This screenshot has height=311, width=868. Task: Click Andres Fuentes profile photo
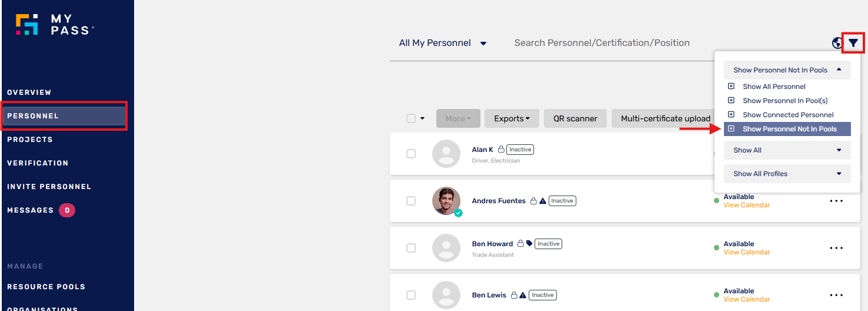click(x=446, y=201)
